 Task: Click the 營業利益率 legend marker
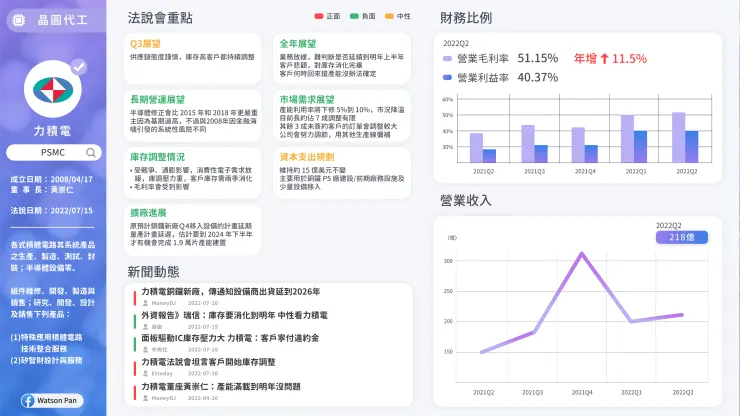(447, 77)
